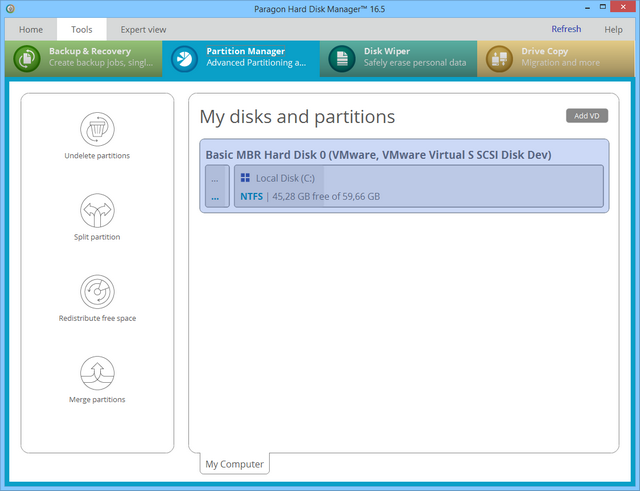Click the Basic MBR Hard Disk 0 header

(x=378, y=155)
